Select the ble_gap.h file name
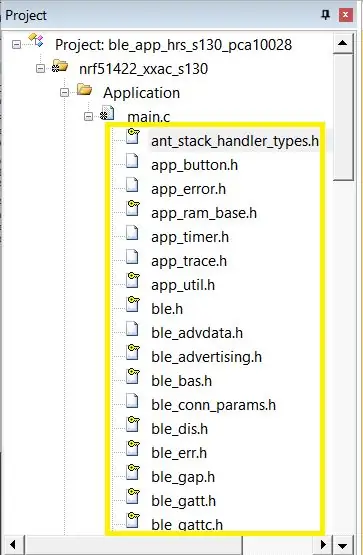The height and width of the screenshot is (555, 363). coord(183,477)
